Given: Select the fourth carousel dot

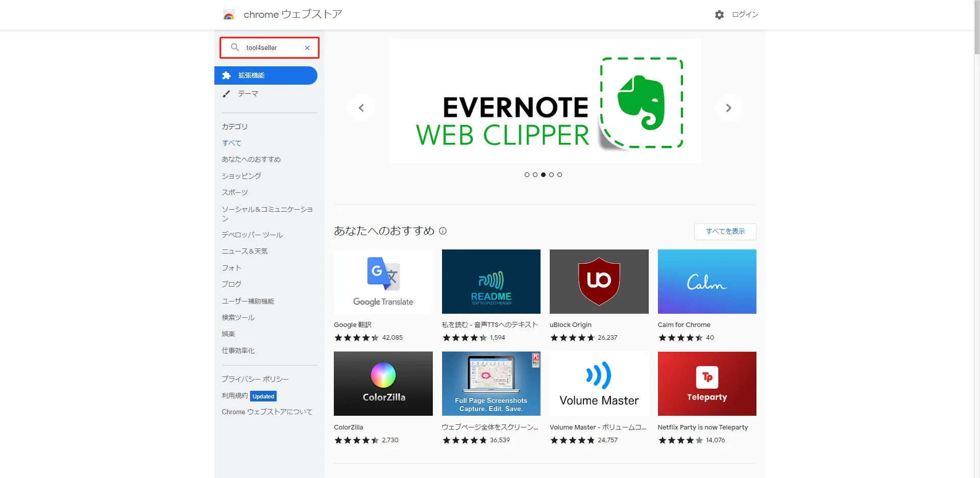Looking at the screenshot, I should tap(551, 174).
